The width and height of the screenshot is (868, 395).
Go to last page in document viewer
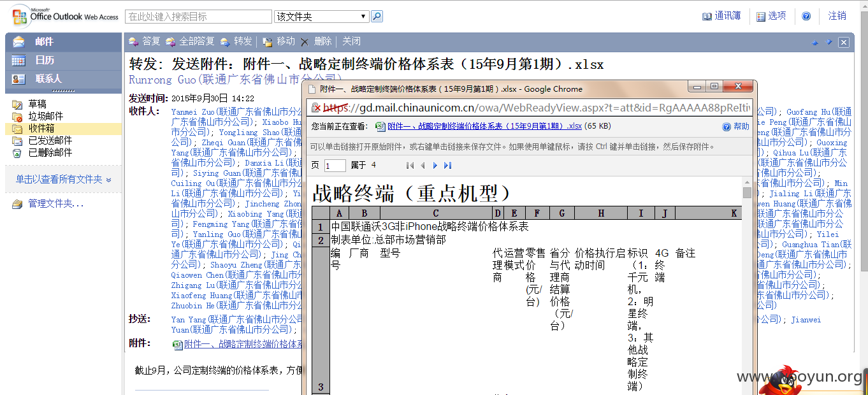click(447, 166)
